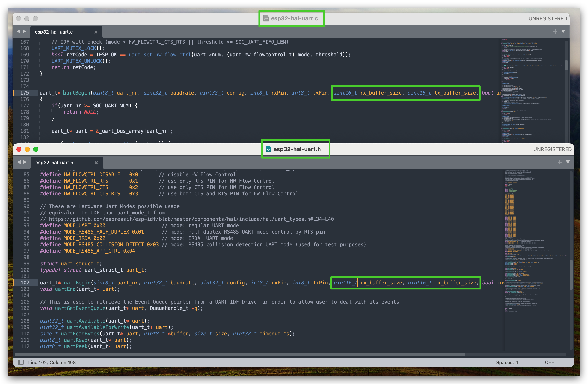This screenshot has width=588, height=384.
Task: Click UART_MUTEX_UNLOCK call on line 170
Action: [77, 61]
